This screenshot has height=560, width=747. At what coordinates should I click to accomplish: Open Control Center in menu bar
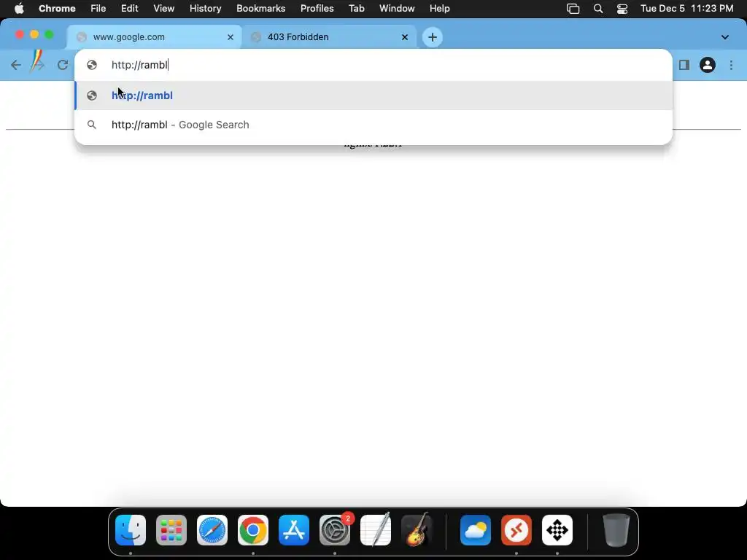(x=622, y=9)
